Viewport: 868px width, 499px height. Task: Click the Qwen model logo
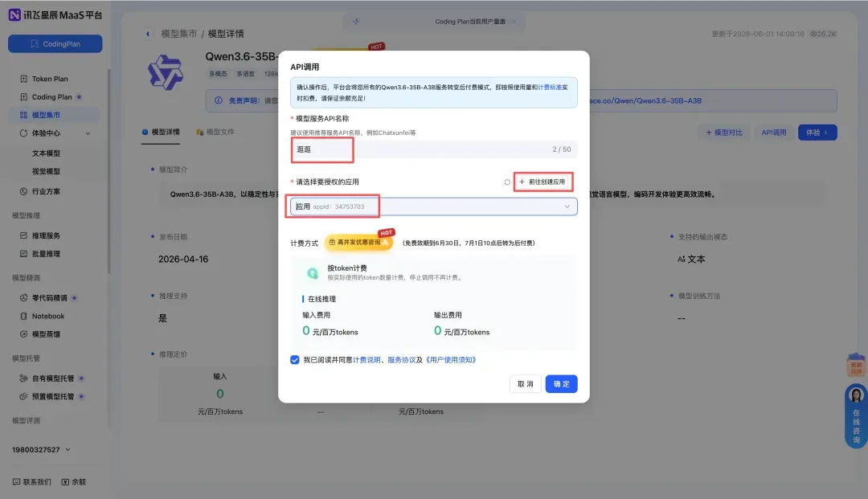click(165, 72)
